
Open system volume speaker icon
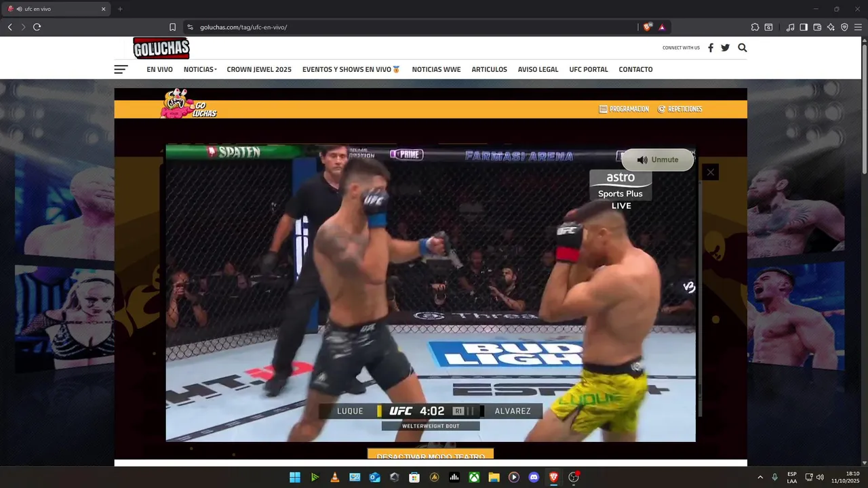point(820,477)
